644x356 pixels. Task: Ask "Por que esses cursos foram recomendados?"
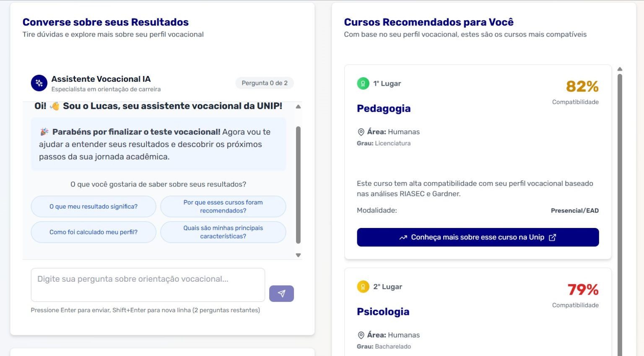point(223,207)
